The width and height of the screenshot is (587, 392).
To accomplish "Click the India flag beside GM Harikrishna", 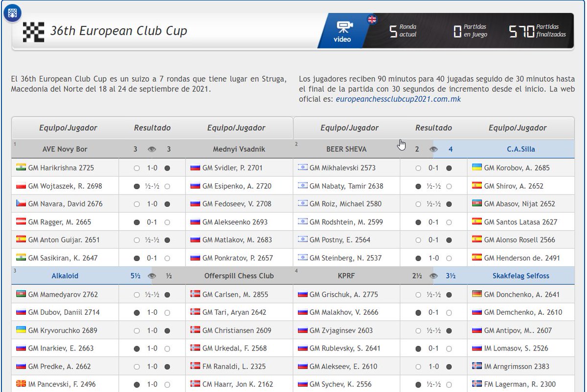I will tap(21, 167).
